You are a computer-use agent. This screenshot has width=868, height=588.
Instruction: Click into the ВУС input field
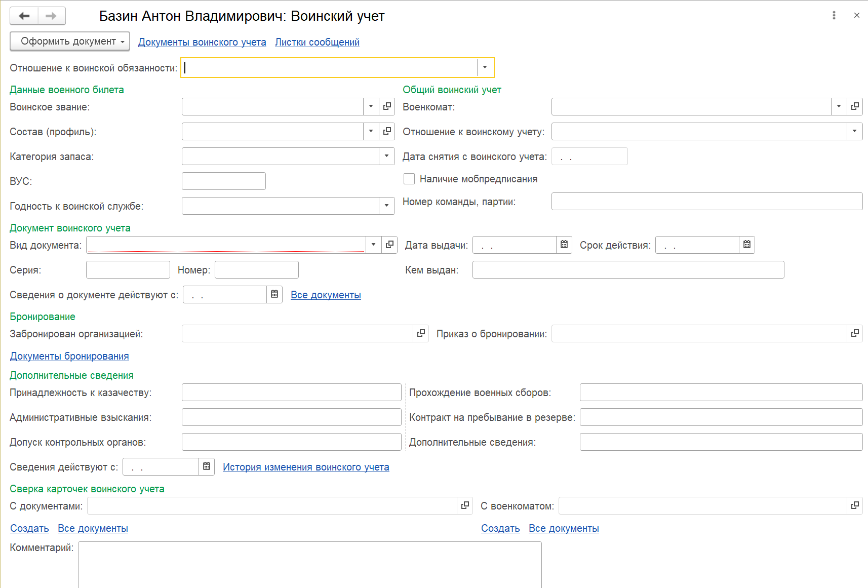point(223,181)
